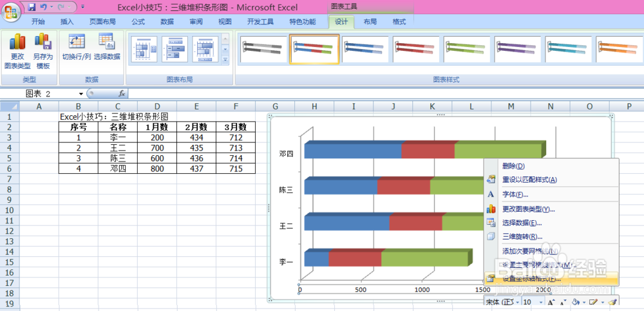644x311 pixels.
Task: Open the 特色功能 ribbon tab
Action: click(302, 22)
